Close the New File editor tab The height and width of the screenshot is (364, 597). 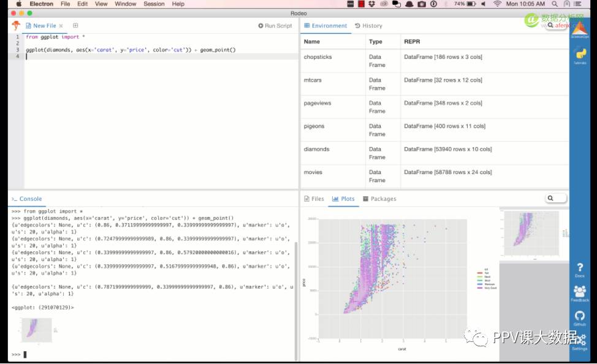[x=61, y=26]
